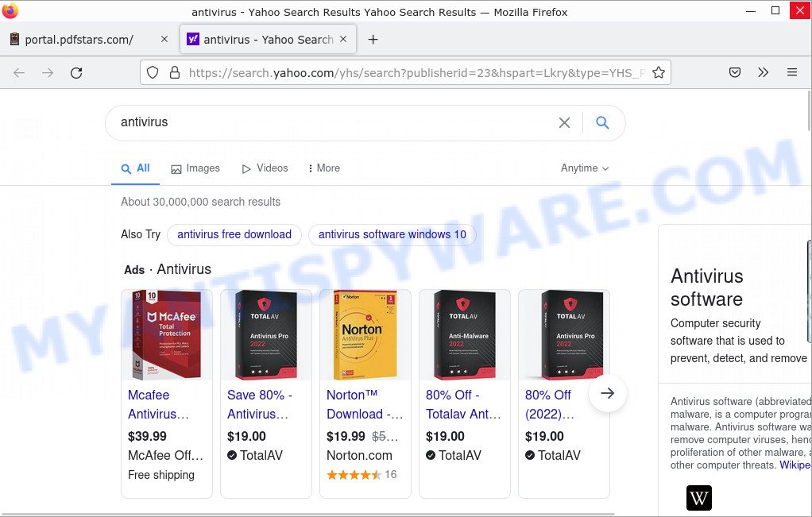This screenshot has width=812, height=517.
Task: Show site security padlock info
Action: point(175,72)
